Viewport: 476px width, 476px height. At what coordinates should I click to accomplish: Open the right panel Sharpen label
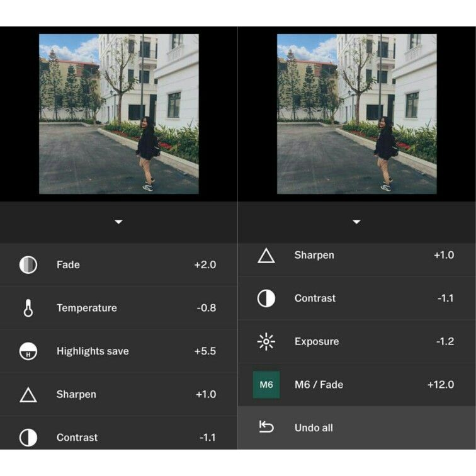(x=314, y=255)
